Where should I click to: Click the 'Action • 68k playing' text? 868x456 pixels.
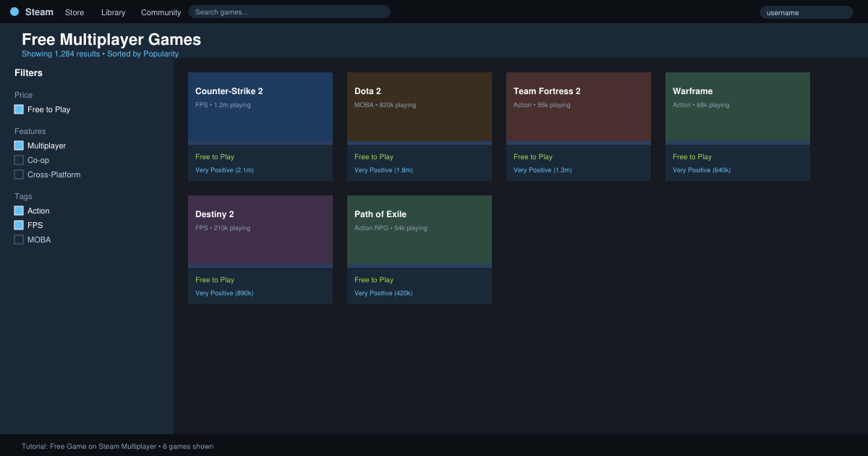point(701,105)
